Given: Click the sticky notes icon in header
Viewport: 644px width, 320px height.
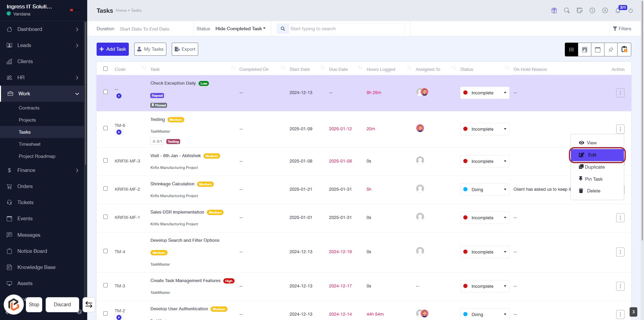Looking at the screenshot, I should tap(580, 10).
